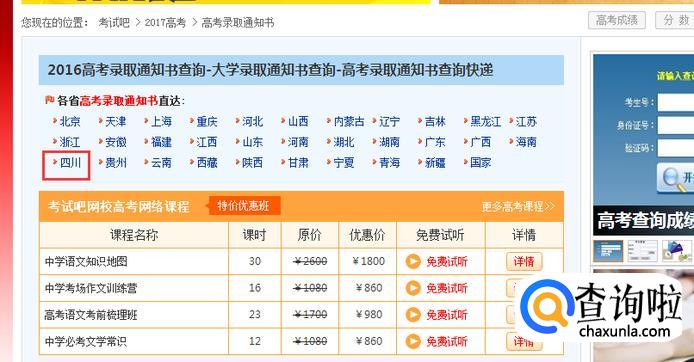Focus the 身份证号 input field
Viewport: 694px width, 362px height.
tap(676, 125)
